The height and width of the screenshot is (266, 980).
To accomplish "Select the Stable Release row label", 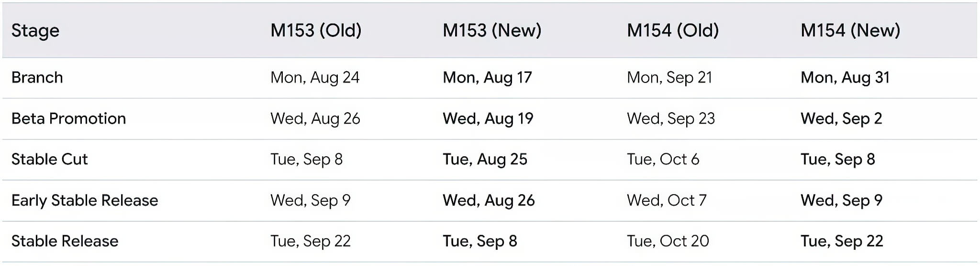I will click(x=65, y=241).
